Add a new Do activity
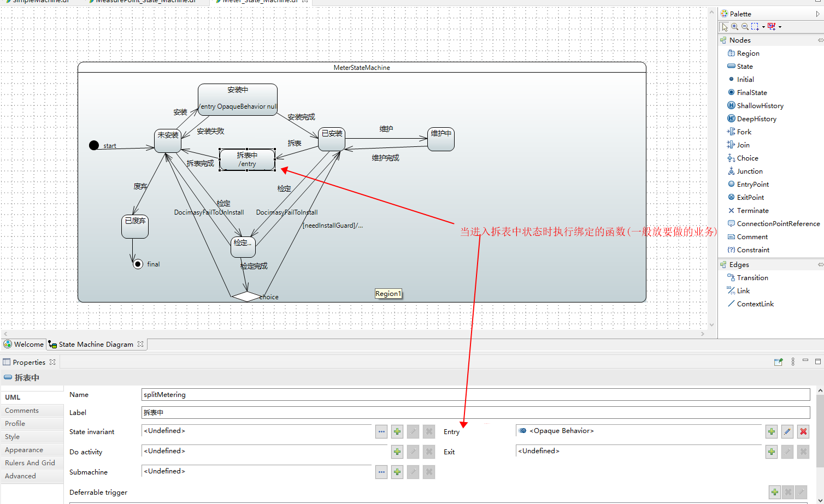The width and height of the screenshot is (824, 504). click(397, 452)
